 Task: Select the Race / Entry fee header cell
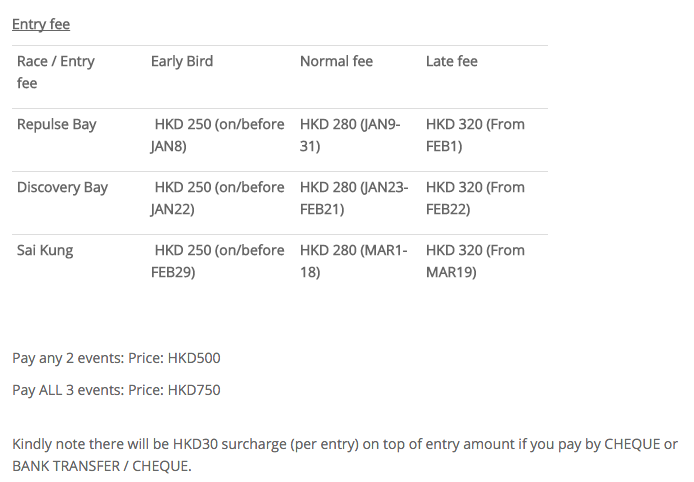pyautogui.click(x=56, y=72)
